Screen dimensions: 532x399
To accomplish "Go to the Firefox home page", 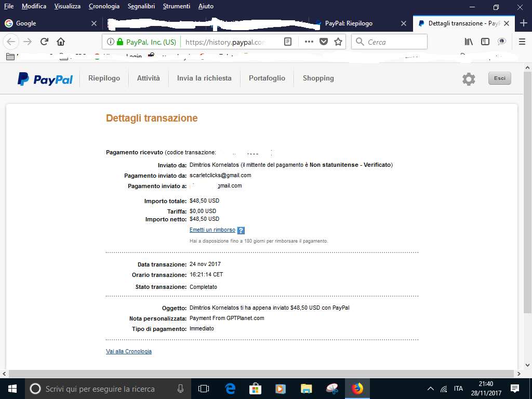I will pyautogui.click(x=61, y=42).
